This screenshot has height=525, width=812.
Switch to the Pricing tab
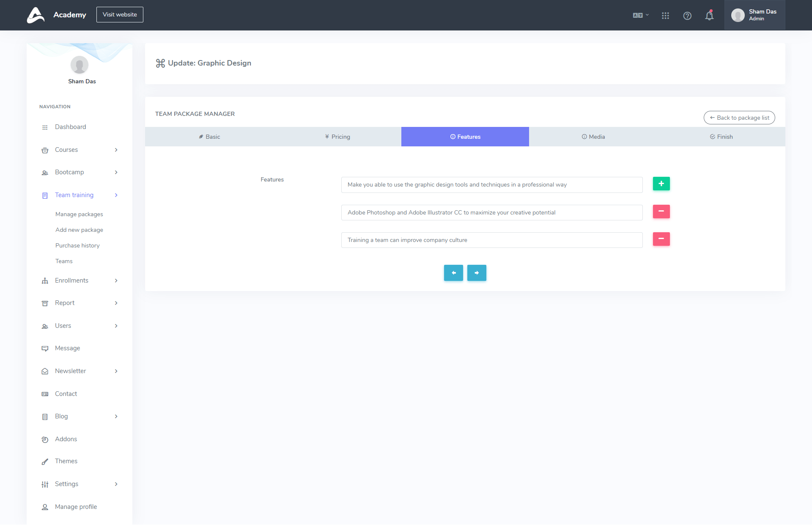point(337,137)
